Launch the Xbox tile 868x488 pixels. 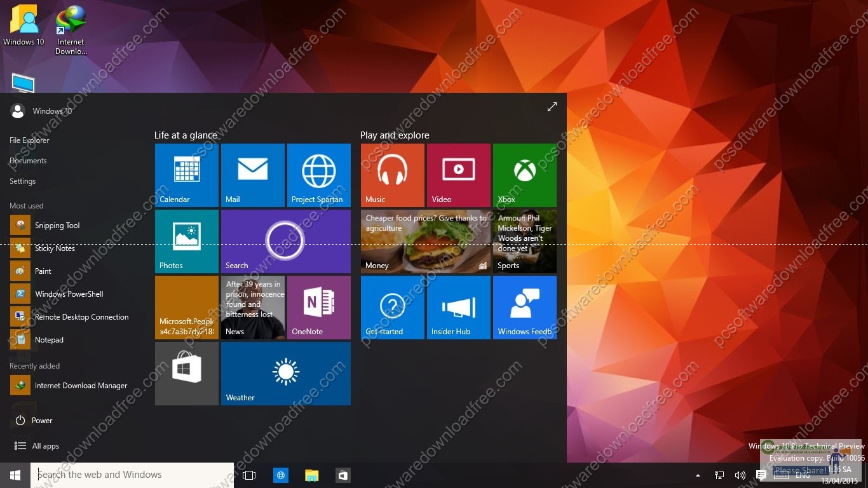coord(525,175)
